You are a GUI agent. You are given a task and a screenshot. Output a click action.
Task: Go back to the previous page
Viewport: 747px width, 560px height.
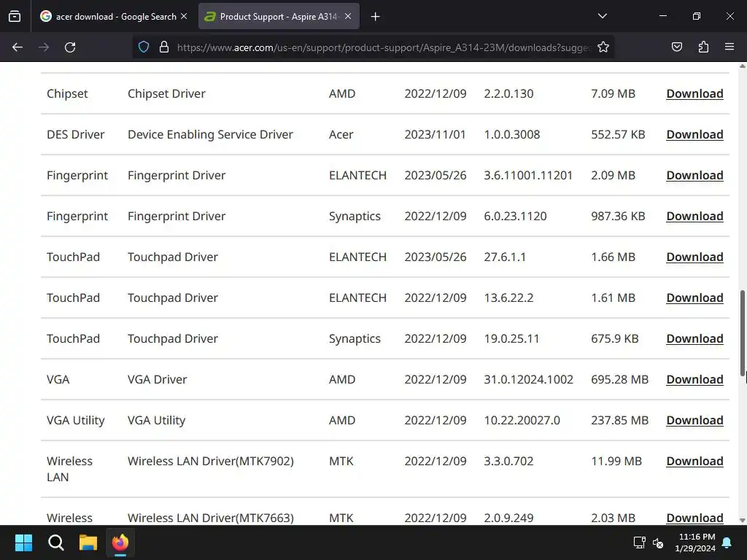[x=18, y=47]
